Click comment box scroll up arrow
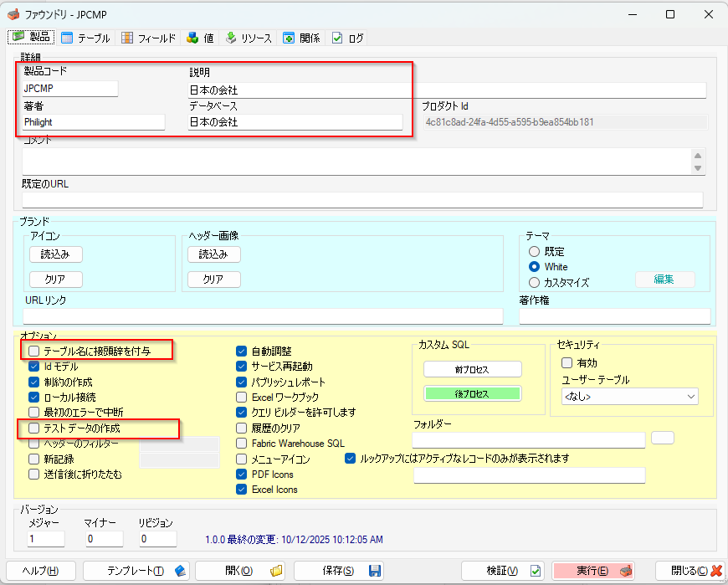 (x=698, y=156)
